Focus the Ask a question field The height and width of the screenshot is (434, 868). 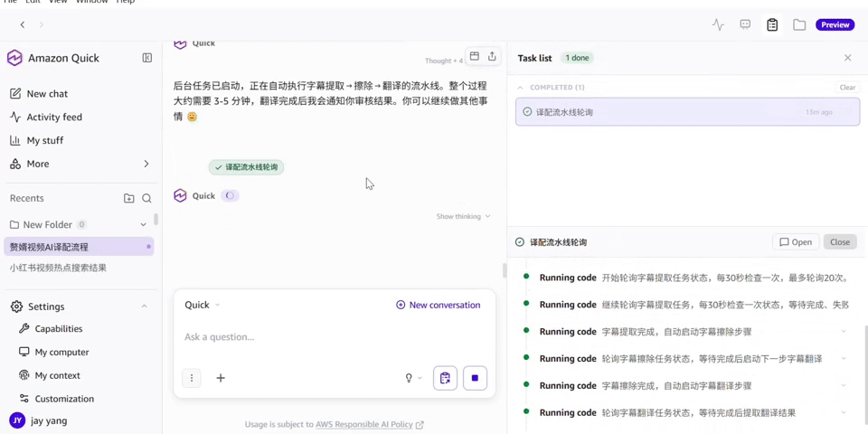(335, 337)
